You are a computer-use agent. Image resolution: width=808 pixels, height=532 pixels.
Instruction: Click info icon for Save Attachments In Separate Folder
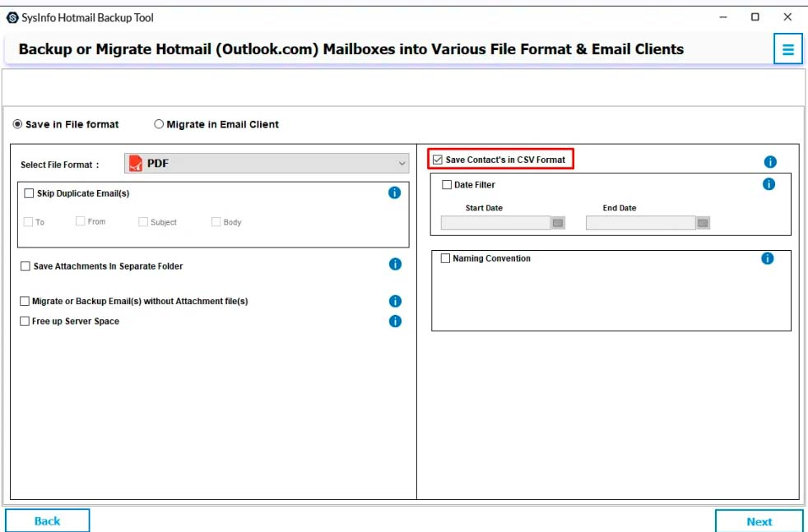(395, 264)
